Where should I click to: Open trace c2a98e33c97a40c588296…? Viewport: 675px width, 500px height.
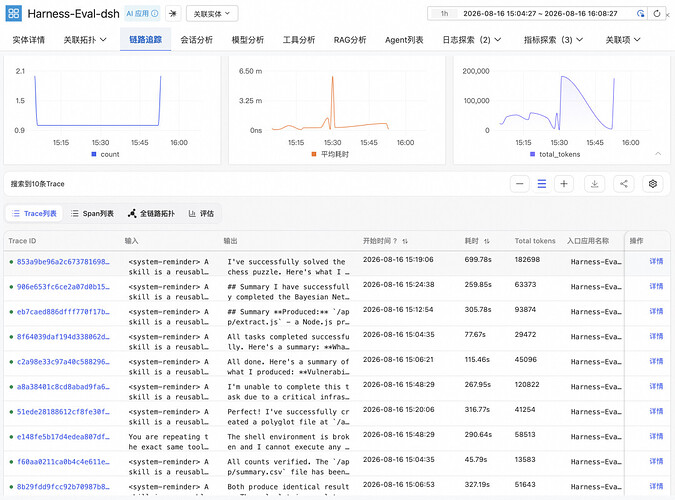click(x=63, y=361)
